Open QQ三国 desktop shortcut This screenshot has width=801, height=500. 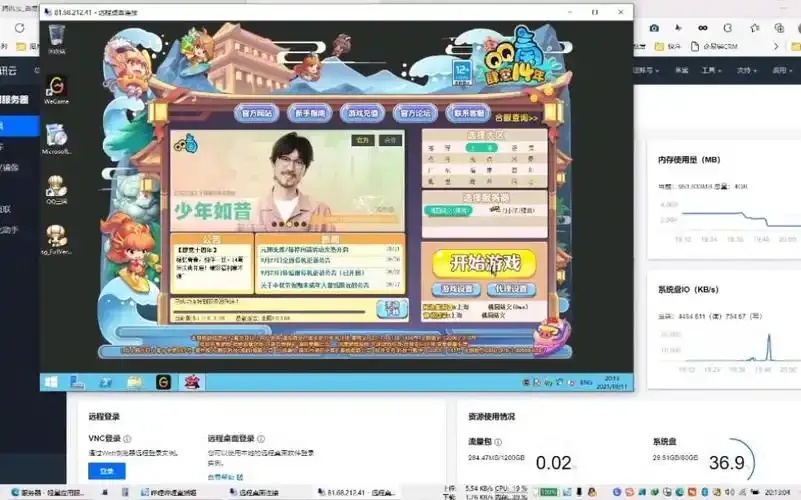[56, 189]
